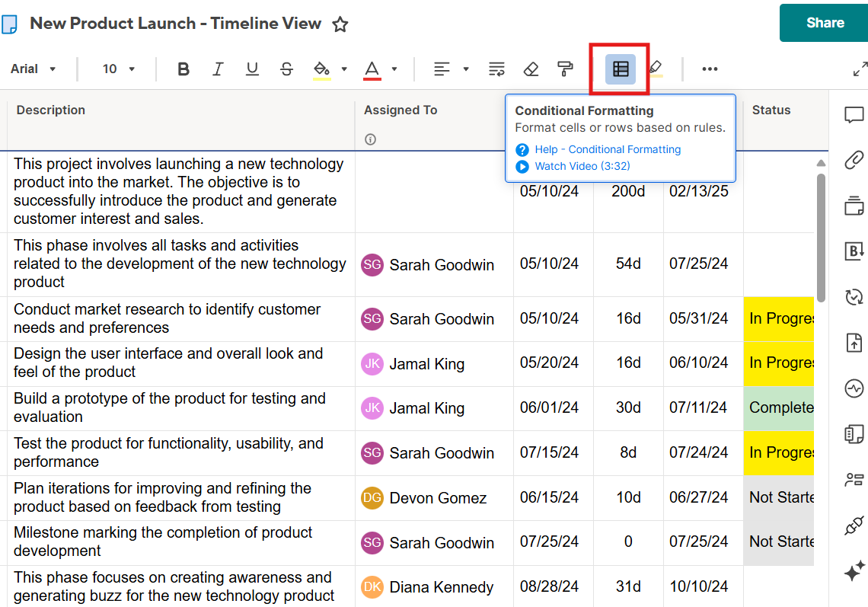The width and height of the screenshot is (868, 607).
Task: Toggle italic formatting
Action: (x=218, y=69)
